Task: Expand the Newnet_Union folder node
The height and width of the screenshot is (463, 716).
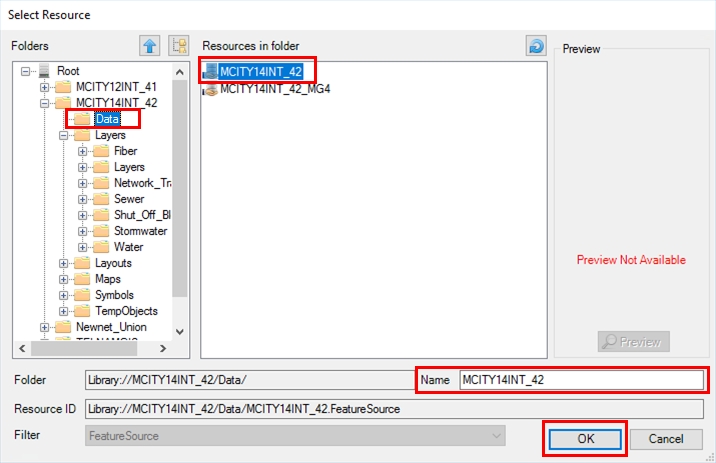Action: [45, 327]
